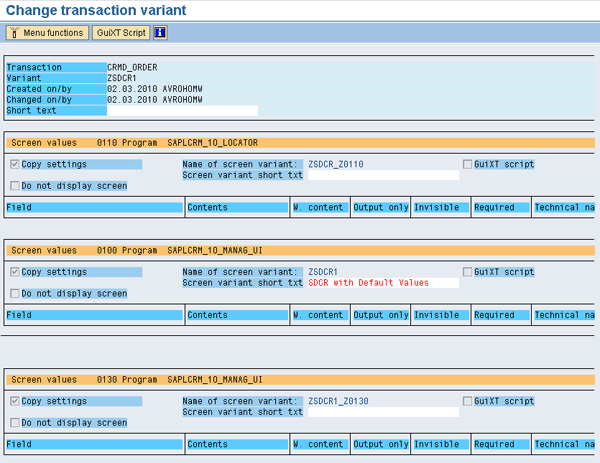600x463 pixels.
Task: Click Contents column header in 0100 table
Action: [237, 315]
